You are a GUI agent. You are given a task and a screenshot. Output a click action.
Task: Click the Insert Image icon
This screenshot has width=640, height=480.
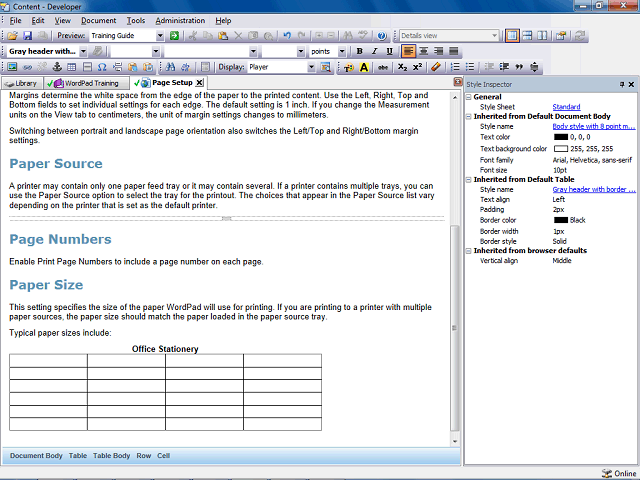[12, 67]
